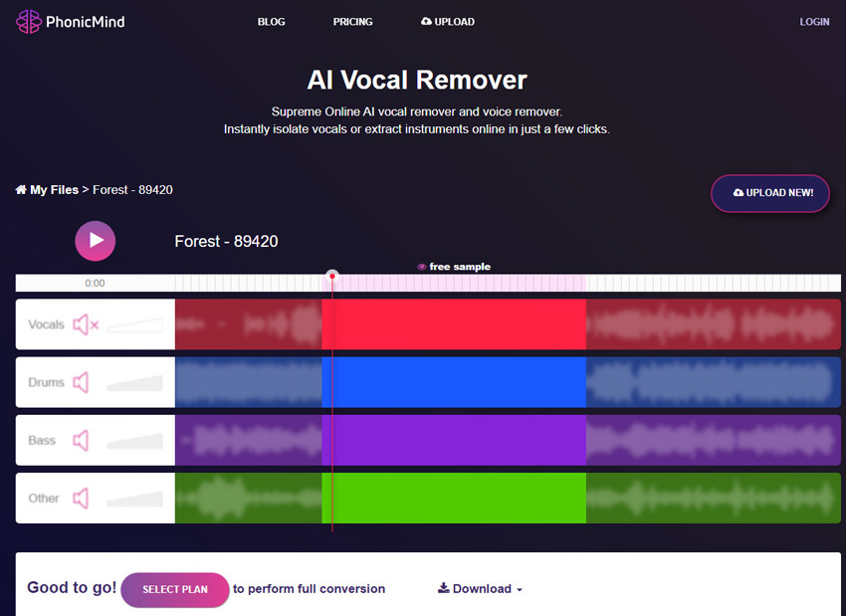The width and height of the screenshot is (846, 616).
Task: Click the Other waveform free sample region
Action: click(x=454, y=498)
